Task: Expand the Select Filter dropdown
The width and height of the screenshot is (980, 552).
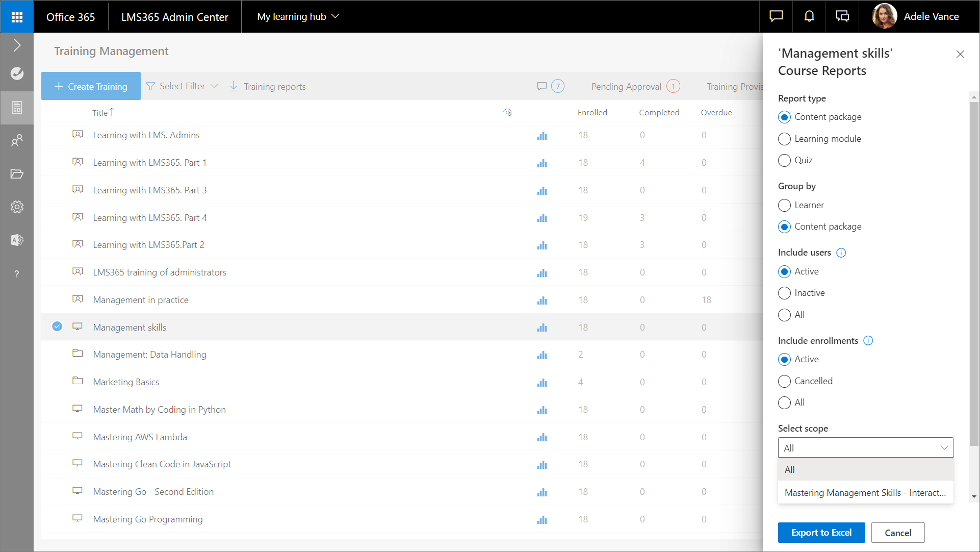Action: [182, 86]
